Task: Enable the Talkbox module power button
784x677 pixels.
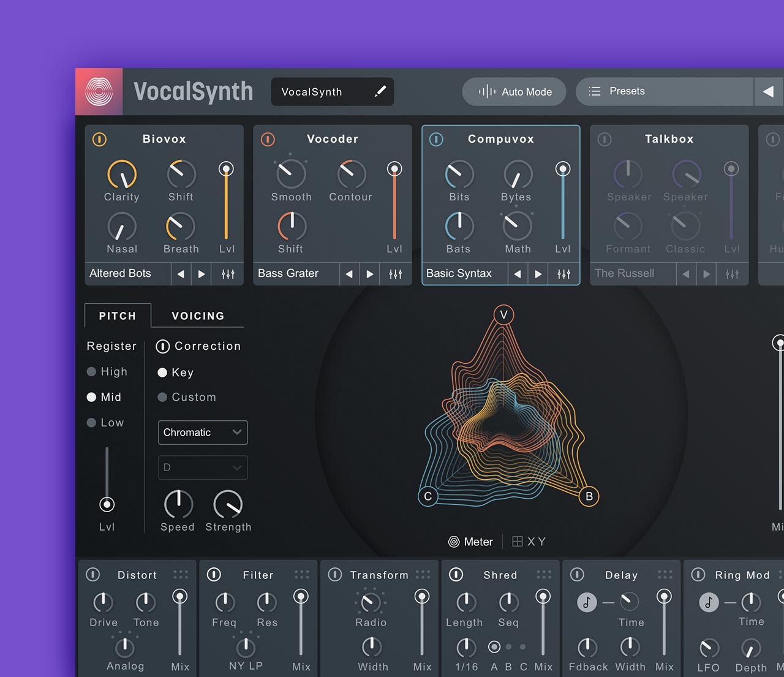Action: point(605,139)
